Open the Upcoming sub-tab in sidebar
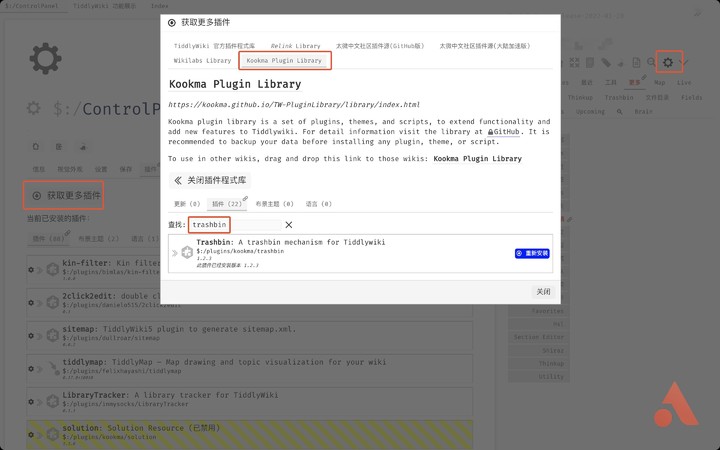This screenshot has height=450, width=720. click(590, 112)
